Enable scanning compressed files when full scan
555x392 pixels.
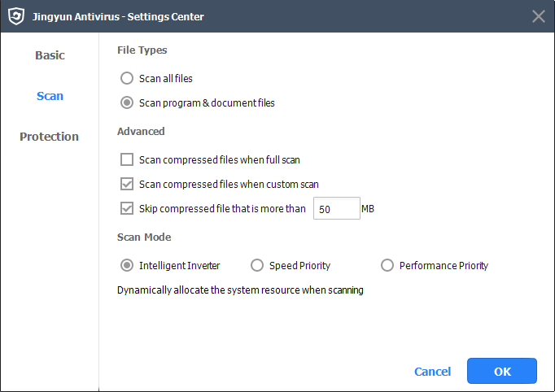pyautogui.click(x=126, y=160)
